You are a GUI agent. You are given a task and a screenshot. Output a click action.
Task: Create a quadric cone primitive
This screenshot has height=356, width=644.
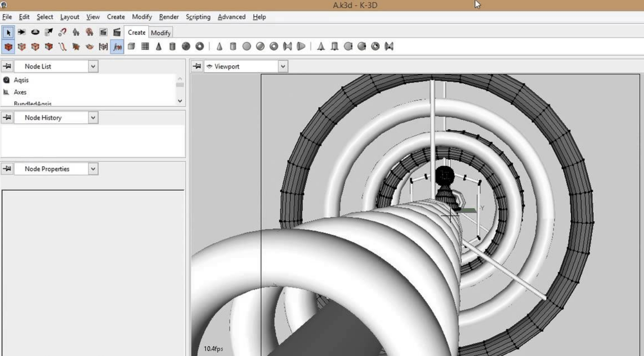(x=219, y=46)
